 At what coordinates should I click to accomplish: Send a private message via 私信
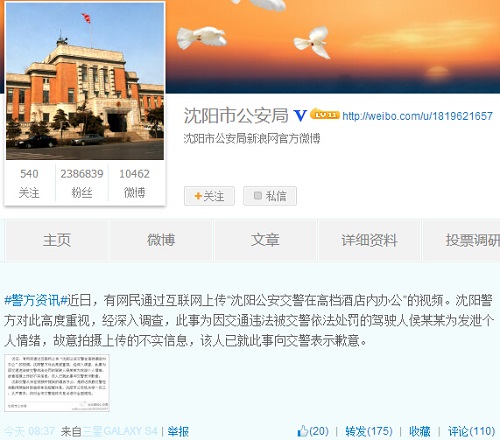coord(270,196)
